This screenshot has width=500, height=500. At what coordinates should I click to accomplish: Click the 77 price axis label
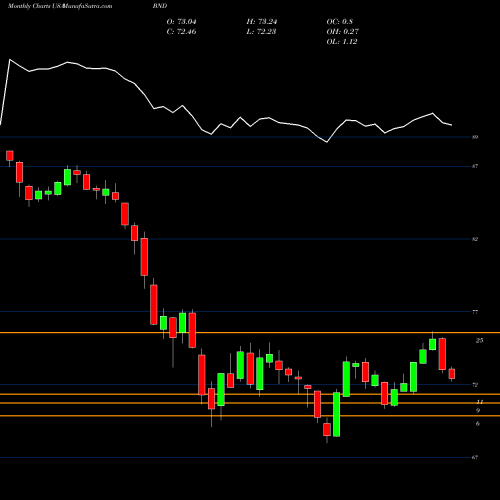[x=475, y=312]
